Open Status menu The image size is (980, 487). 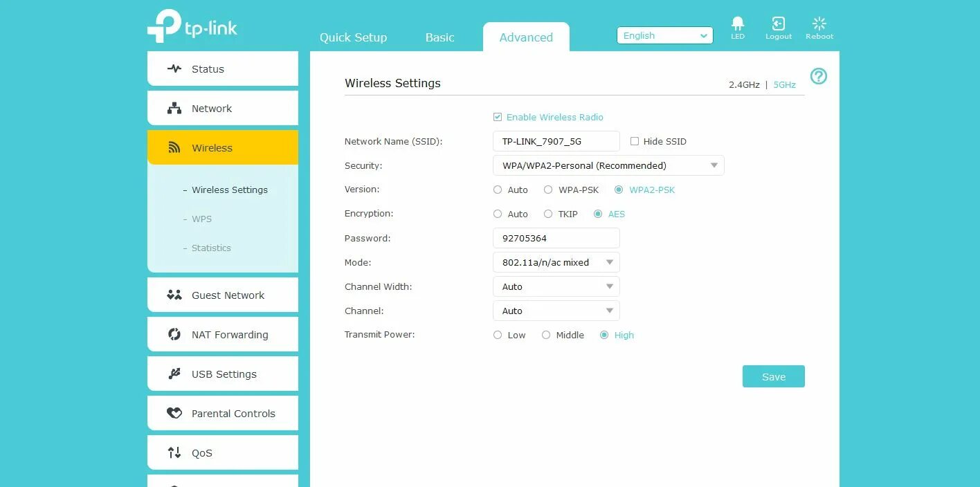(223, 68)
